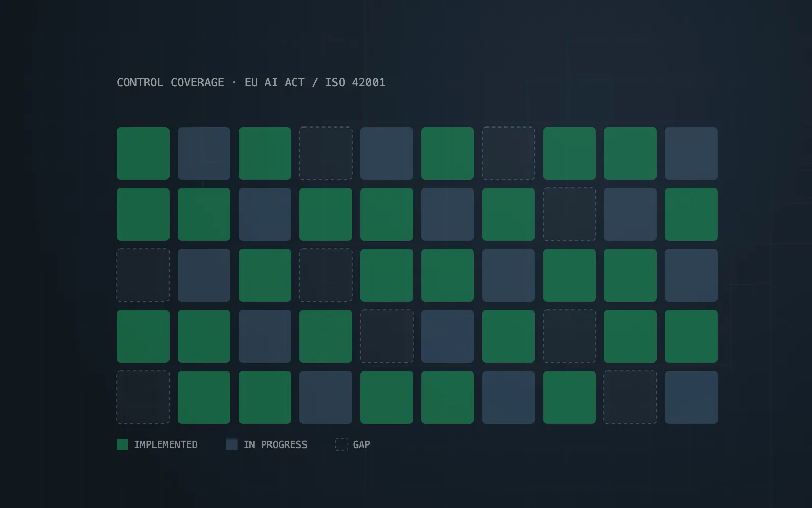Click the last gap tile in the fourth row

coord(569,336)
